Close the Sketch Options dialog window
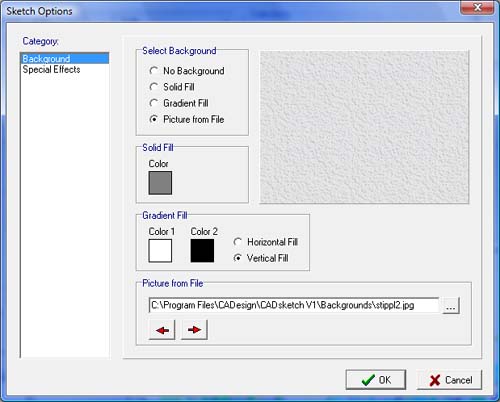Image resolution: width=500 pixels, height=402 pixels. [477, 7]
